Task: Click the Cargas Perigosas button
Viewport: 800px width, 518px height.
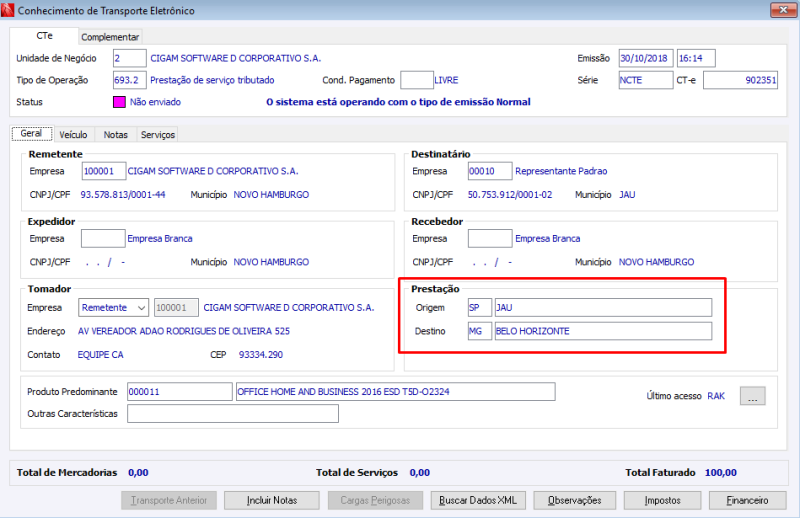Action: (375, 500)
